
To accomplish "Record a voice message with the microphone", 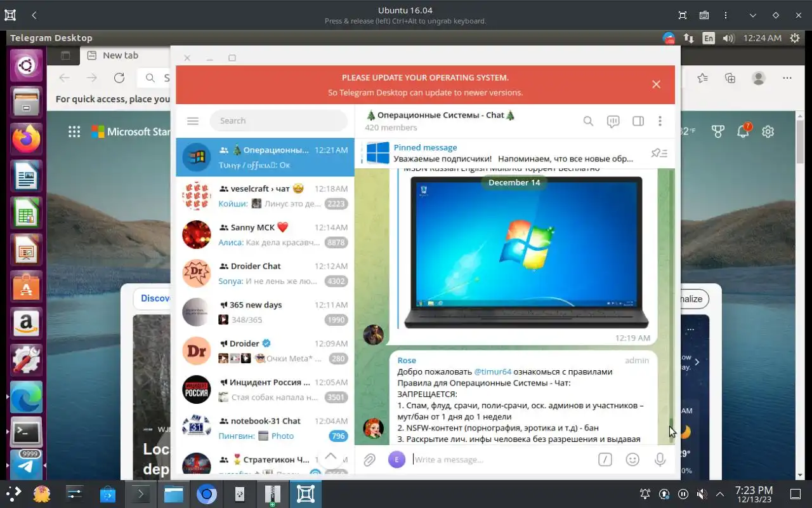I will tap(660, 459).
